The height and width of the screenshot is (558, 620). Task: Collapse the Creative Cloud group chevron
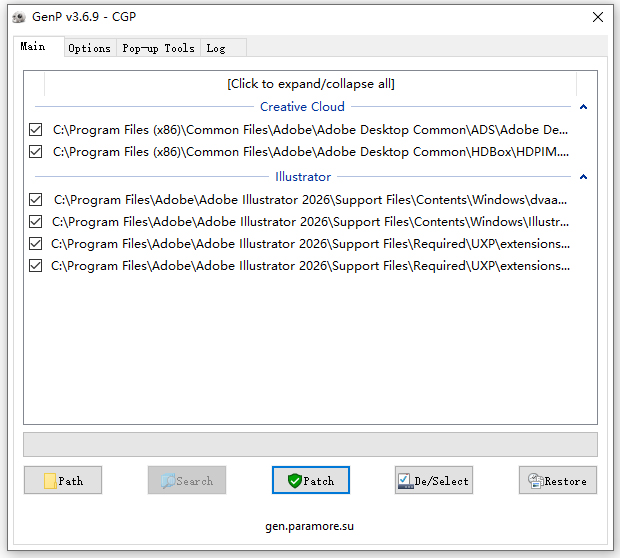pos(583,107)
